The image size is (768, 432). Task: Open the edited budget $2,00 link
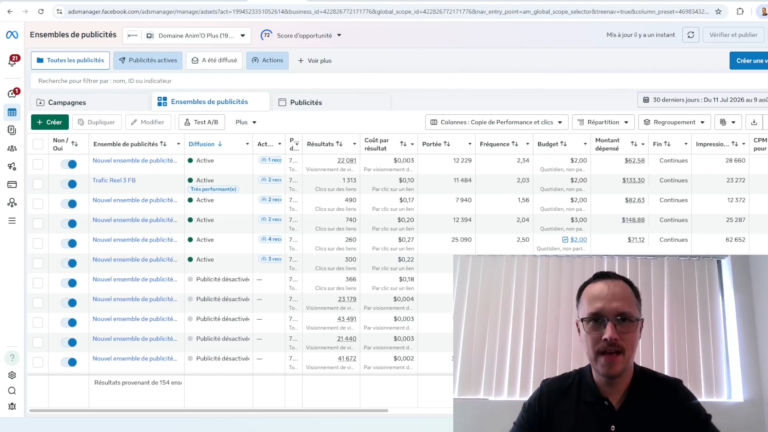[578, 240]
